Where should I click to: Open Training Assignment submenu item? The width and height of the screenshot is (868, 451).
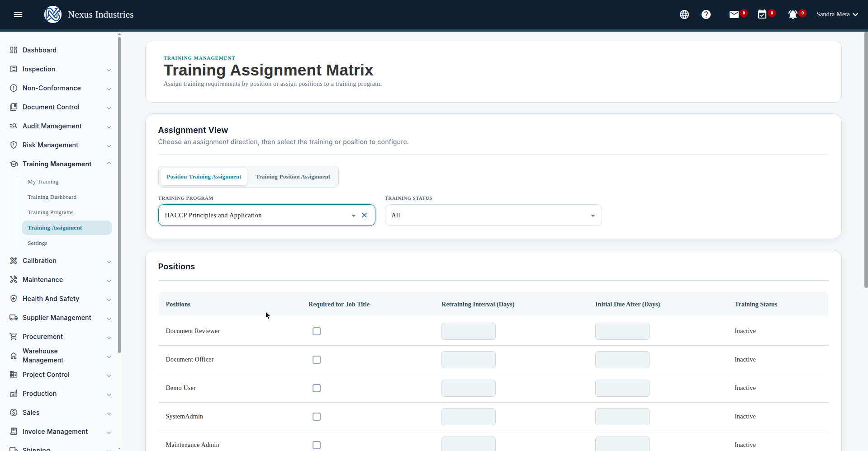coord(67,228)
